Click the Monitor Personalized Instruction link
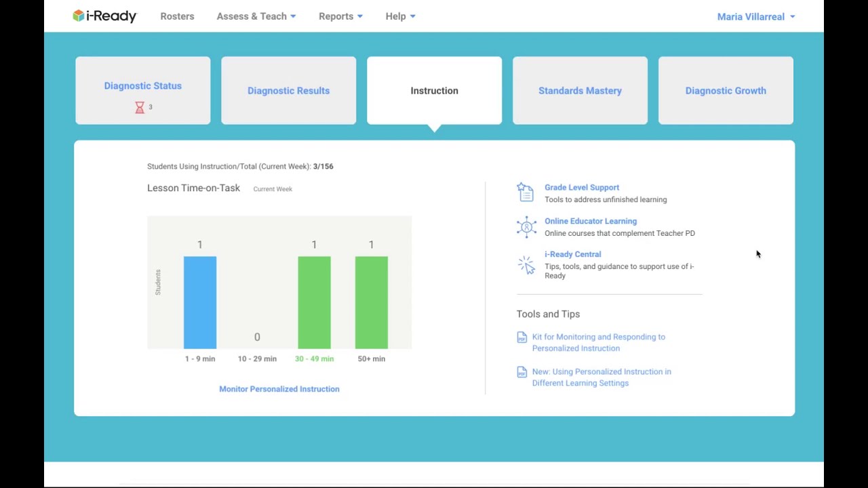868x488 pixels. 279,389
